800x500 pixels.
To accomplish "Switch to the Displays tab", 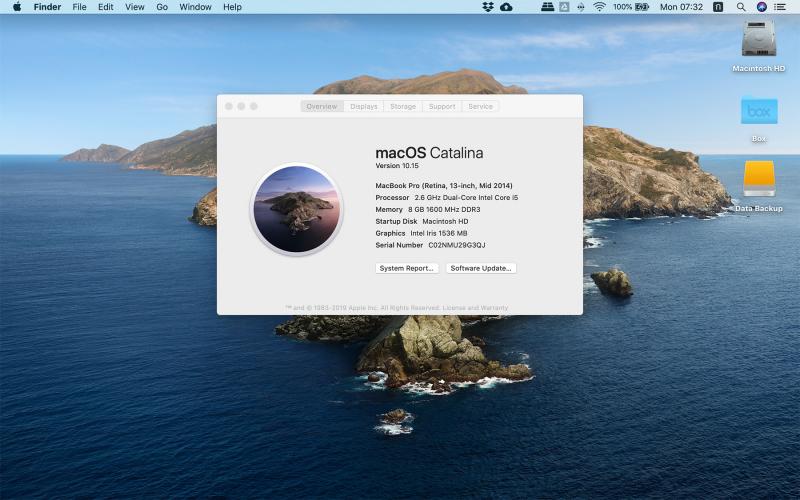I will click(364, 106).
